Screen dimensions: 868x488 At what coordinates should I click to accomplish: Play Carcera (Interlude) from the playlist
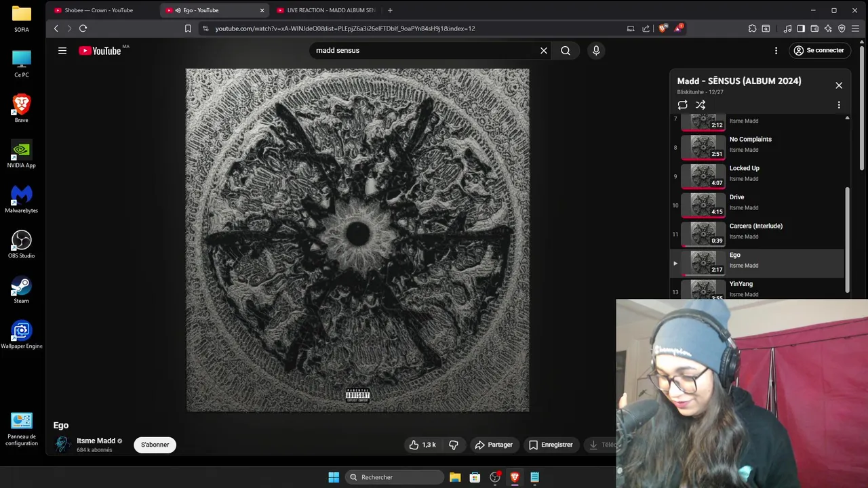(757, 234)
